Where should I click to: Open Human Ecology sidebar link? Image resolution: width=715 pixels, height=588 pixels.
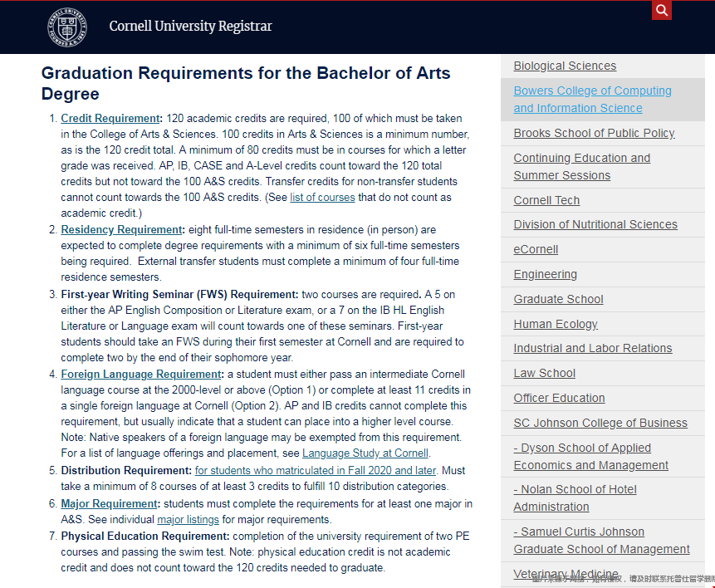[x=556, y=324]
